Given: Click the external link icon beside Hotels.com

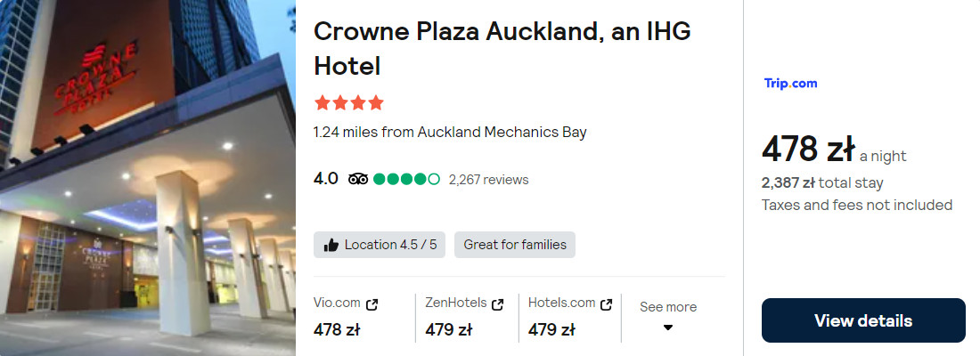Looking at the screenshot, I should click(x=607, y=304).
